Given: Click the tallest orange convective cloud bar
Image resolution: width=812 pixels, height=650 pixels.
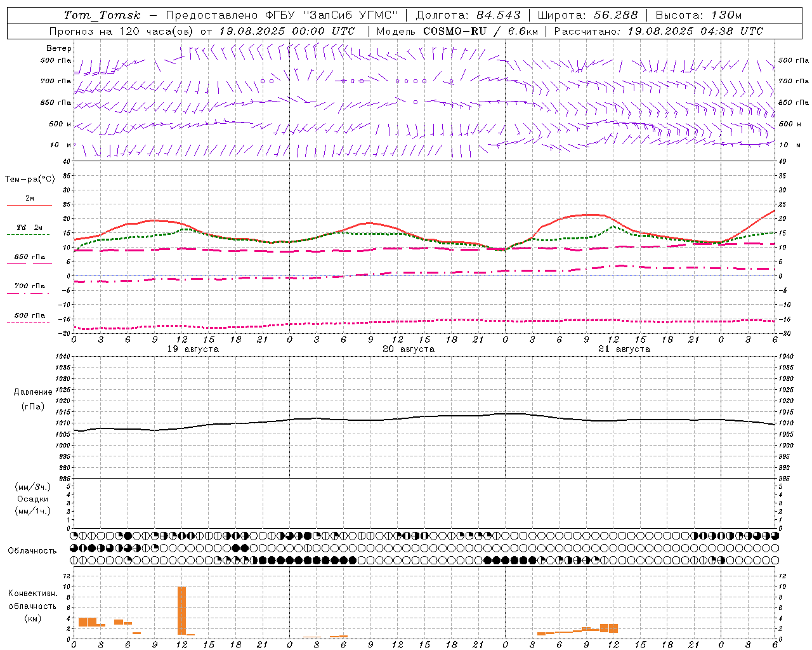Looking at the screenshot, I should pos(181,611).
